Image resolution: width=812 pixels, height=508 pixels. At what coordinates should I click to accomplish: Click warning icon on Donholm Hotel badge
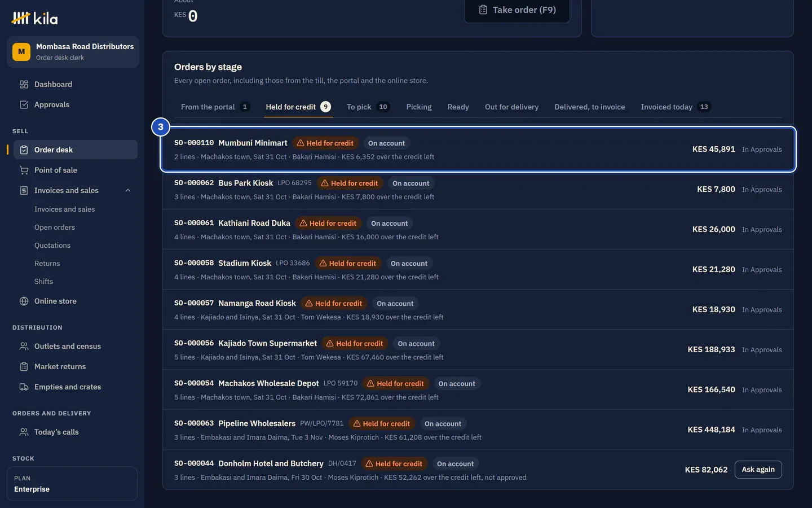tap(369, 464)
